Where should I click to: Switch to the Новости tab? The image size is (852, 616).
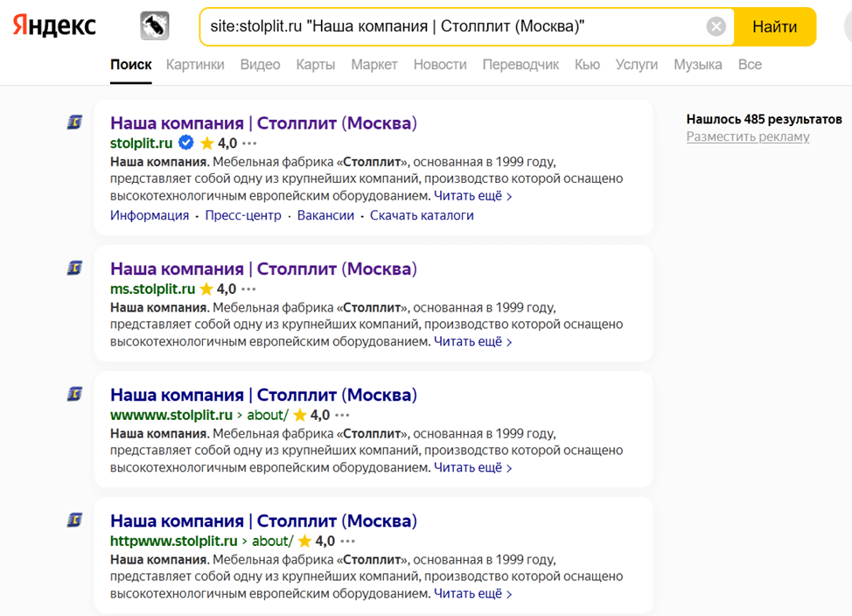coord(440,65)
